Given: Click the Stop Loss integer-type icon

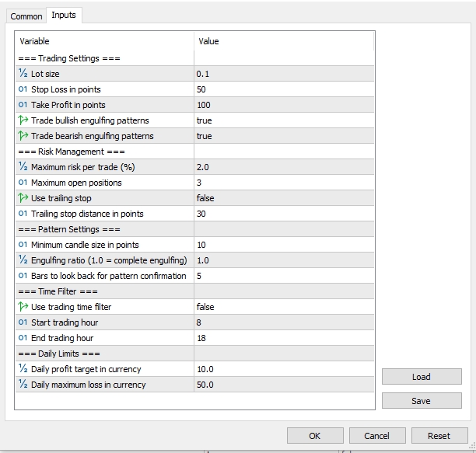Looking at the screenshot, I should pyautogui.click(x=23, y=89).
